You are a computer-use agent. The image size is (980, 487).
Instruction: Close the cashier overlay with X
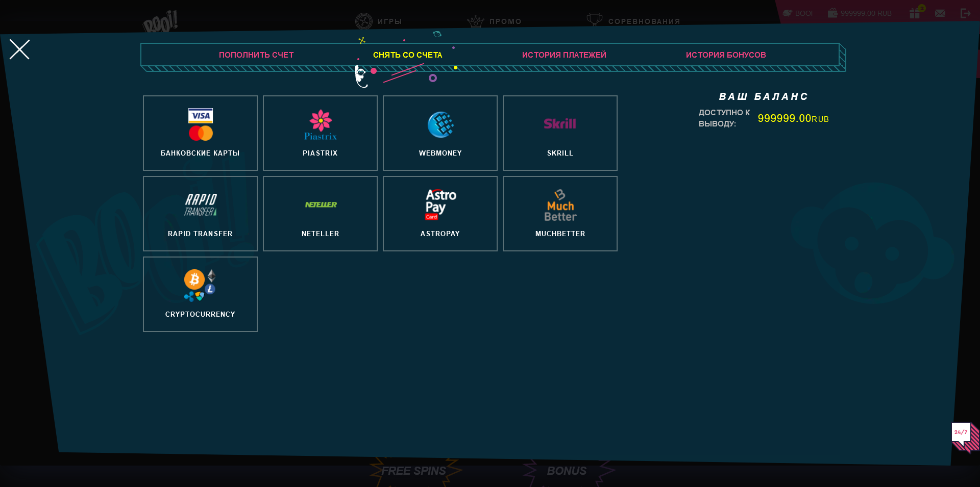coord(19,49)
